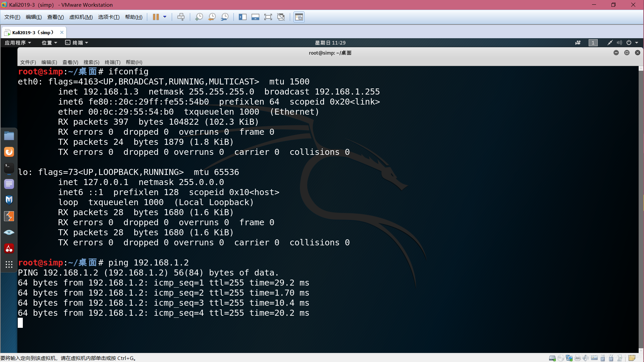Minimize the terminal window
This screenshot has width=644, height=362.
click(616, 53)
